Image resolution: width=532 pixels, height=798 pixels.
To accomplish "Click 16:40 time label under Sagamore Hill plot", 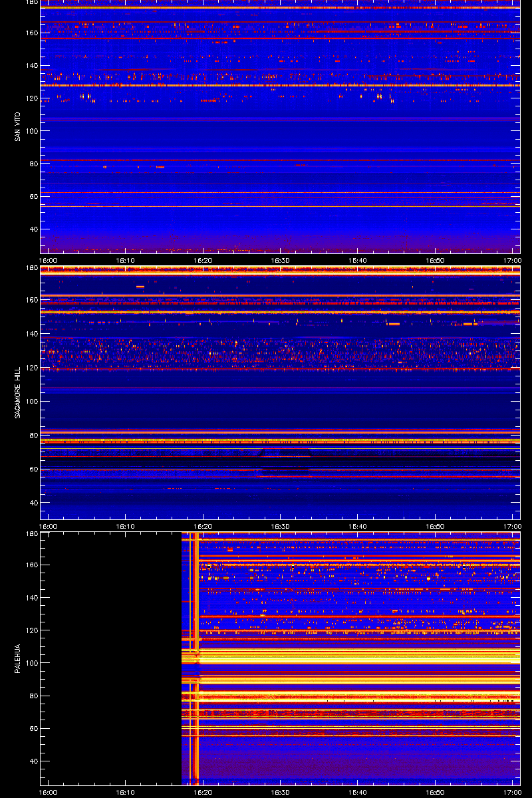I will coord(358,527).
